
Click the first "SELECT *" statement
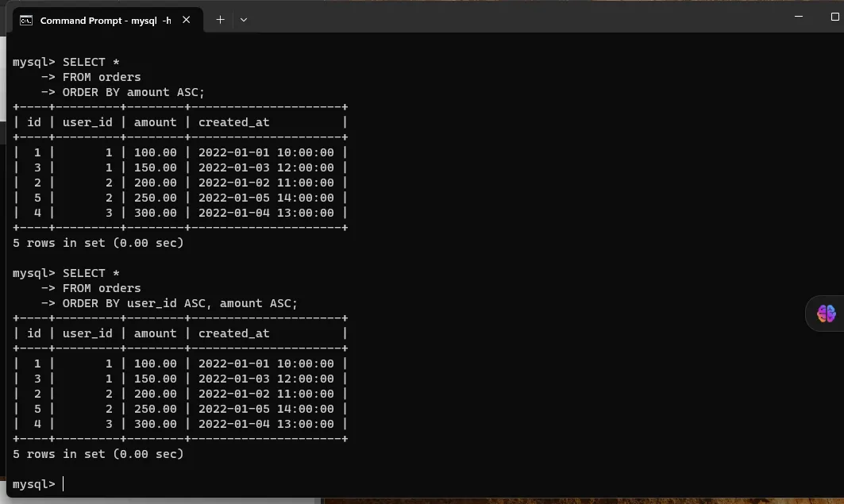(83, 62)
